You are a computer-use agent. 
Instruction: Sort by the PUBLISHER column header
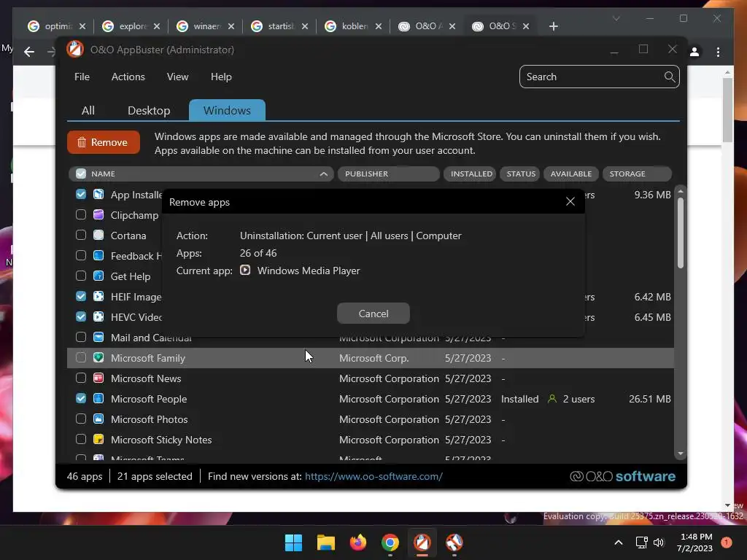[x=388, y=174]
